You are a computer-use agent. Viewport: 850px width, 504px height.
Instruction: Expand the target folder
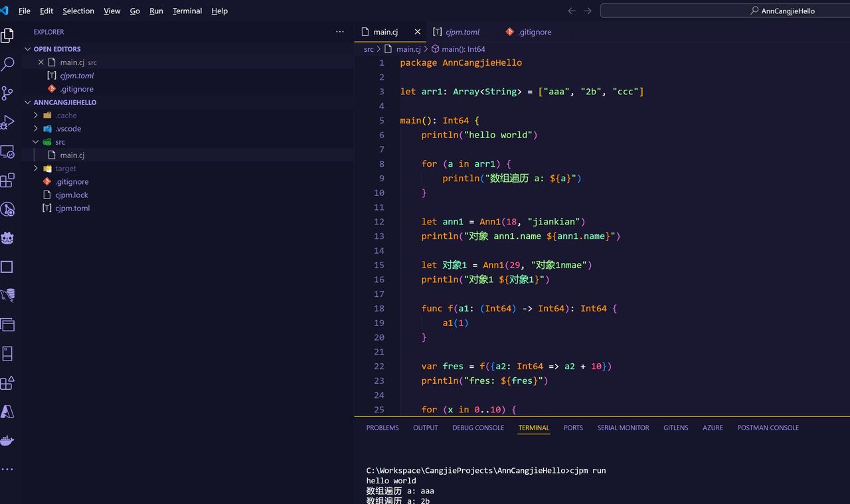[65, 169]
